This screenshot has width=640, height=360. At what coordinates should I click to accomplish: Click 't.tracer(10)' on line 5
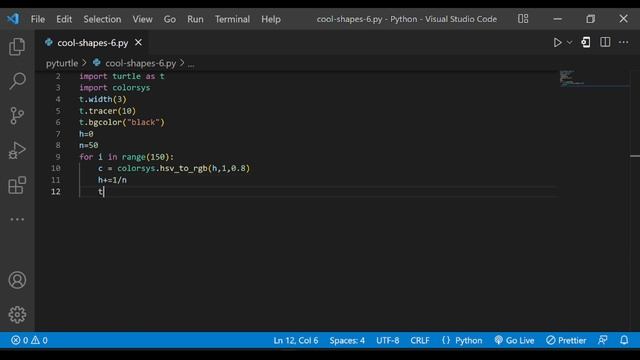107,111
